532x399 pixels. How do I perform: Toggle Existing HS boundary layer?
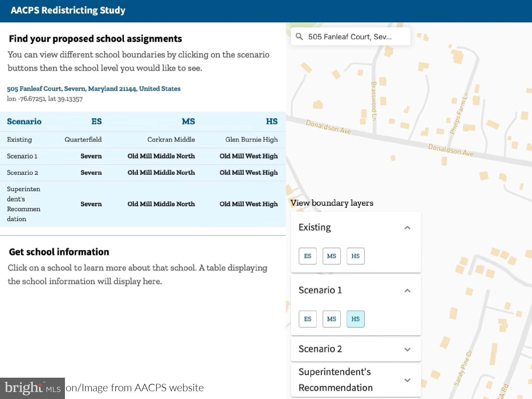pyautogui.click(x=355, y=256)
